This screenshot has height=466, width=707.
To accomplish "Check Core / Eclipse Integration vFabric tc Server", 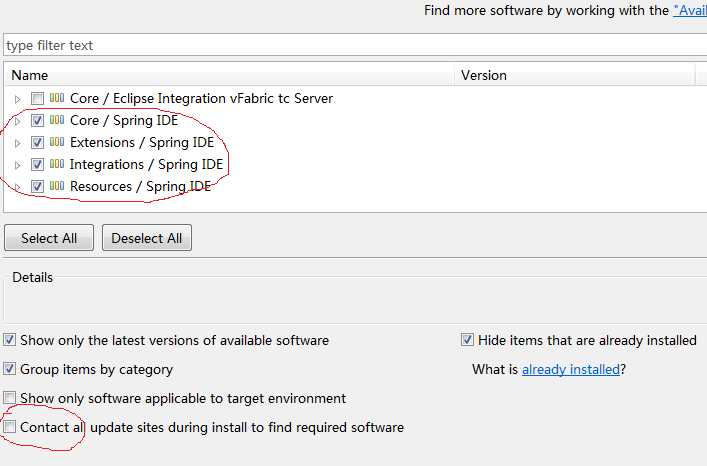I will point(37,98).
